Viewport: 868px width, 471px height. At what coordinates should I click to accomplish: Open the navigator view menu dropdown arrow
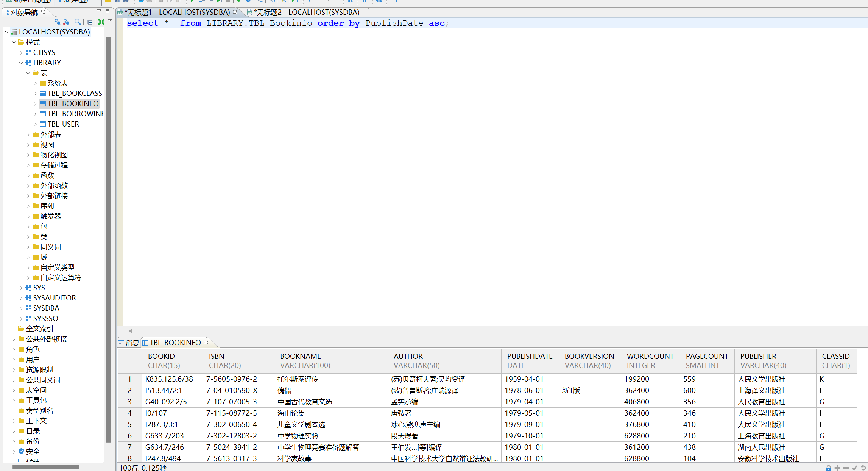click(x=110, y=21)
